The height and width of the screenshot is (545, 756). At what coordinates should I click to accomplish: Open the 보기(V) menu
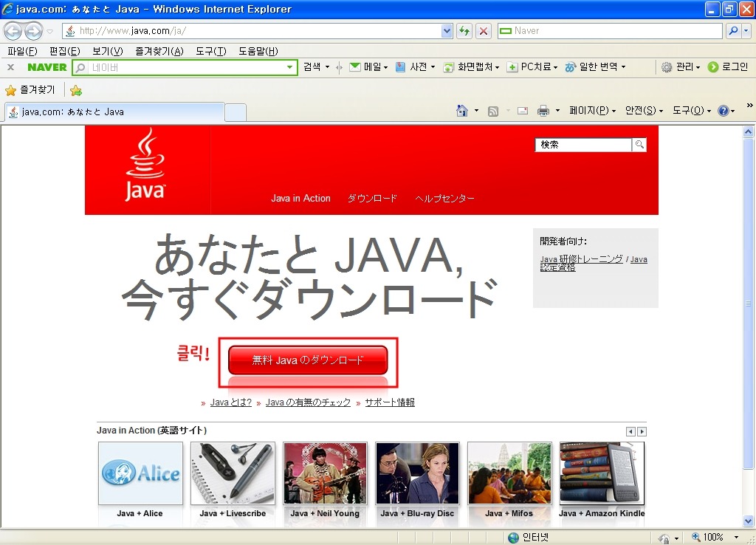108,51
